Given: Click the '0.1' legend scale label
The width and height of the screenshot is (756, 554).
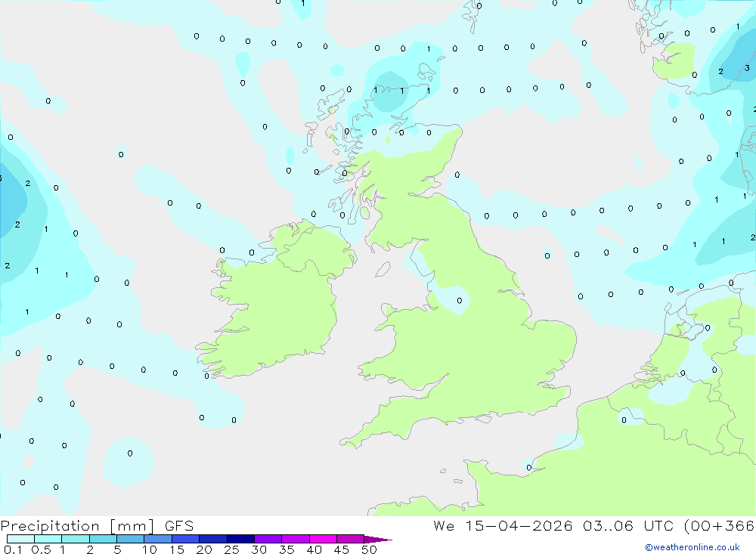Looking at the screenshot, I should pyautogui.click(x=14, y=549).
